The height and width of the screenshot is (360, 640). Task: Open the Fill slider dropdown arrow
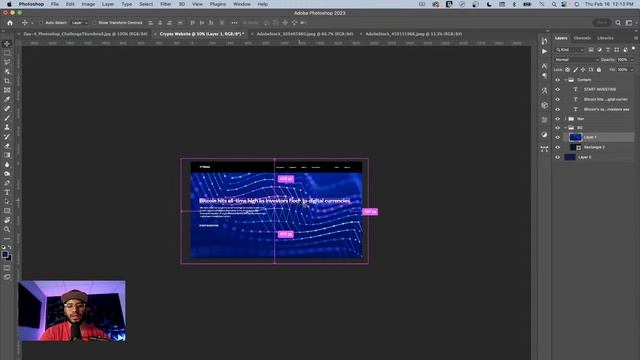tap(632, 70)
